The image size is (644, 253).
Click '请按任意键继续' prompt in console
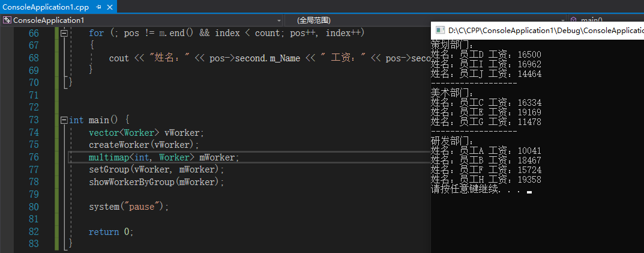(x=464, y=189)
